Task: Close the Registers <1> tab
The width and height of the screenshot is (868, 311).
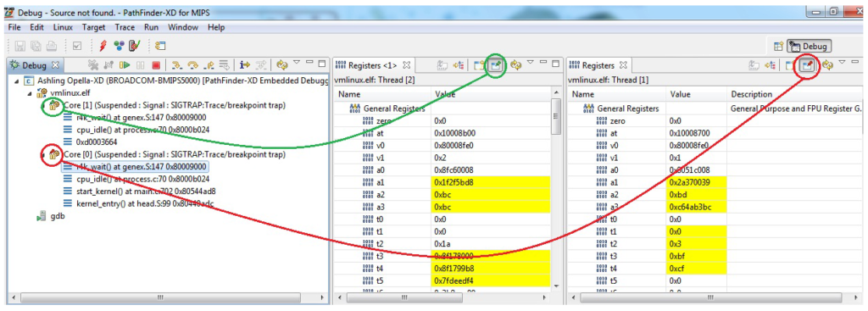Action: 406,65
